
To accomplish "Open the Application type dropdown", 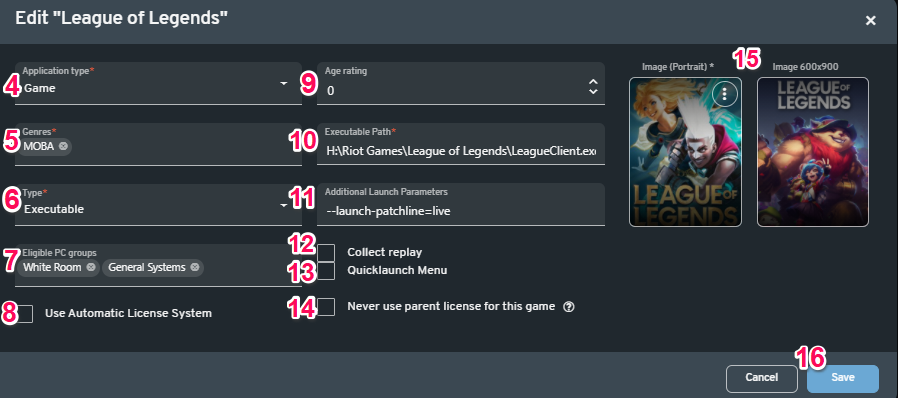I will (x=158, y=84).
